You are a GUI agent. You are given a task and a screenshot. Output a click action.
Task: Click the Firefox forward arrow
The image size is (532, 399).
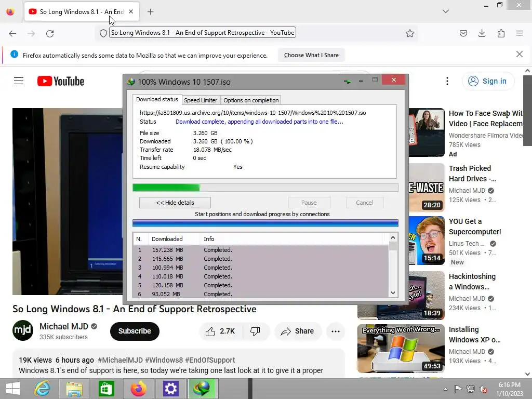(x=31, y=33)
